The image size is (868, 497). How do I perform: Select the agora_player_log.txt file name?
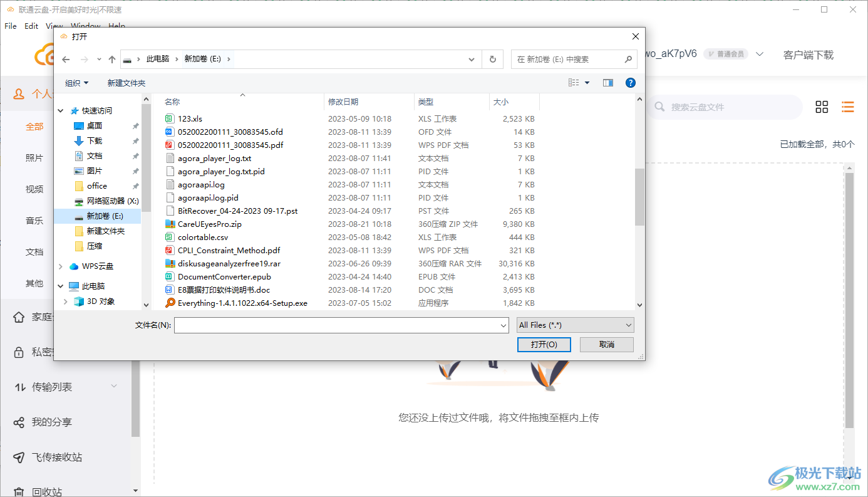(215, 158)
